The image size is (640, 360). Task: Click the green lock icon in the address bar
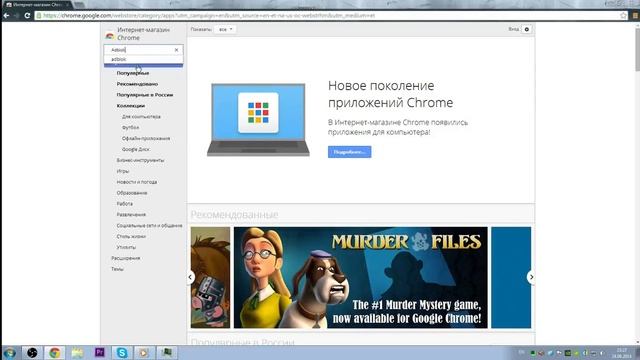point(39,16)
